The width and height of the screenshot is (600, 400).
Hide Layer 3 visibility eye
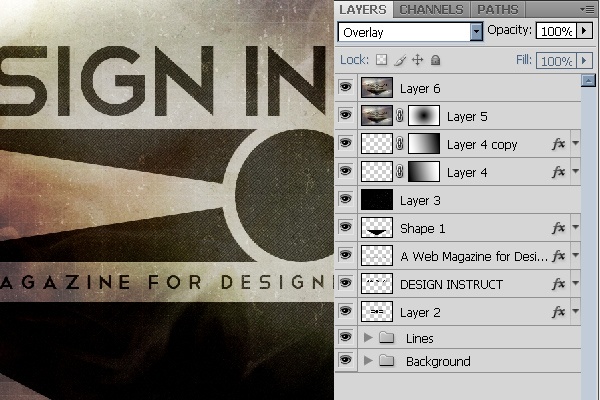tap(346, 199)
